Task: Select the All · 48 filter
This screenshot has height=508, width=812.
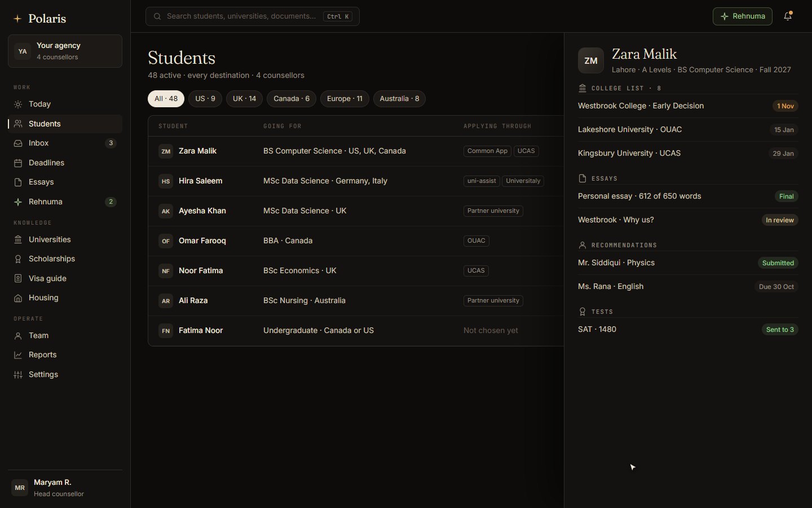Action: coord(166,99)
